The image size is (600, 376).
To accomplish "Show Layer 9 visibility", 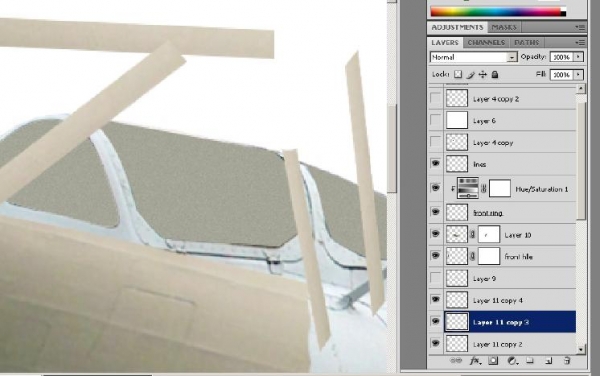I will click(x=435, y=278).
